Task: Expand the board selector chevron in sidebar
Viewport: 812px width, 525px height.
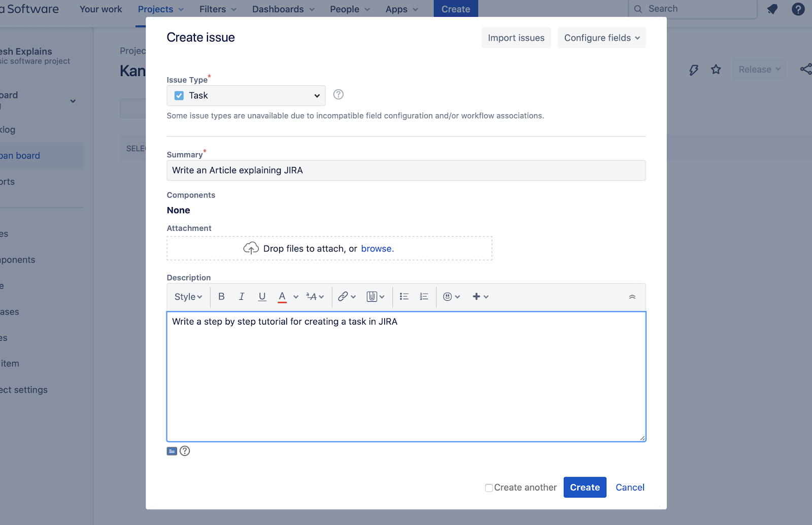Action: pos(73,101)
